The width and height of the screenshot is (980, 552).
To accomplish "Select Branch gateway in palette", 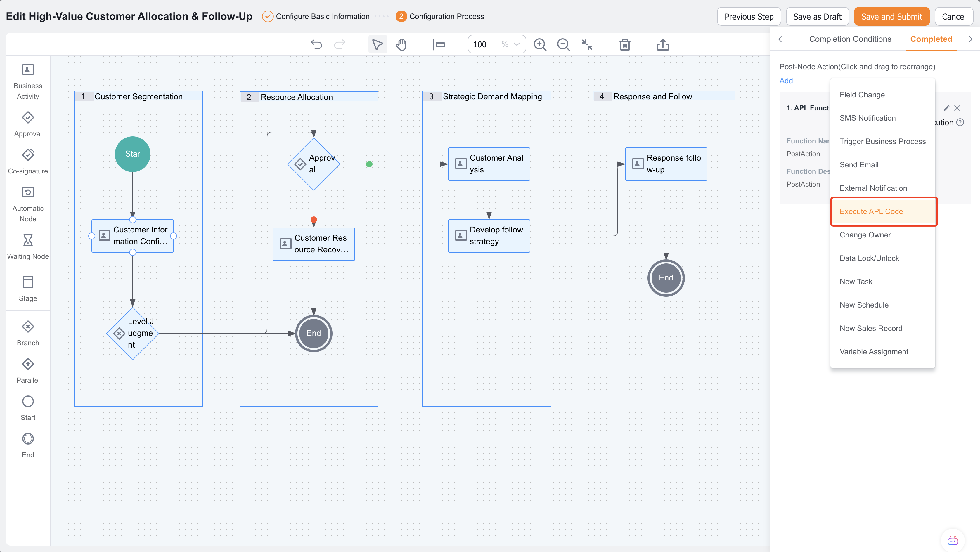I will [x=28, y=333].
